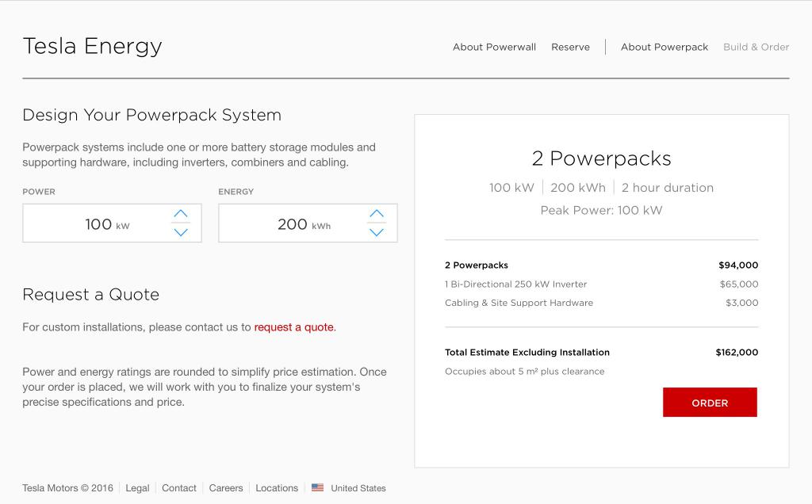Click the Cabling & Site Support Hardware line
Viewport: 812px width, 504px height.
[519, 303]
